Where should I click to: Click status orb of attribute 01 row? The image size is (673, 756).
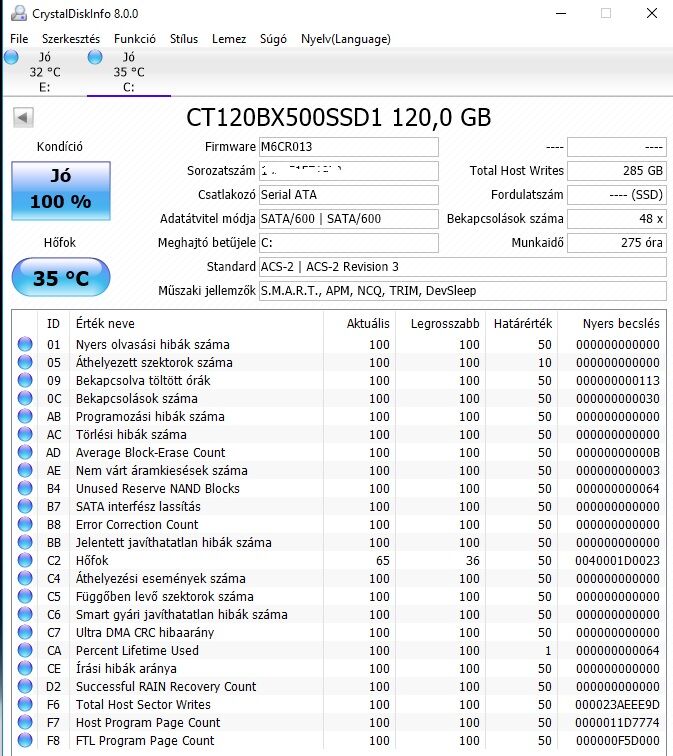pyautogui.click(x=25, y=344)
